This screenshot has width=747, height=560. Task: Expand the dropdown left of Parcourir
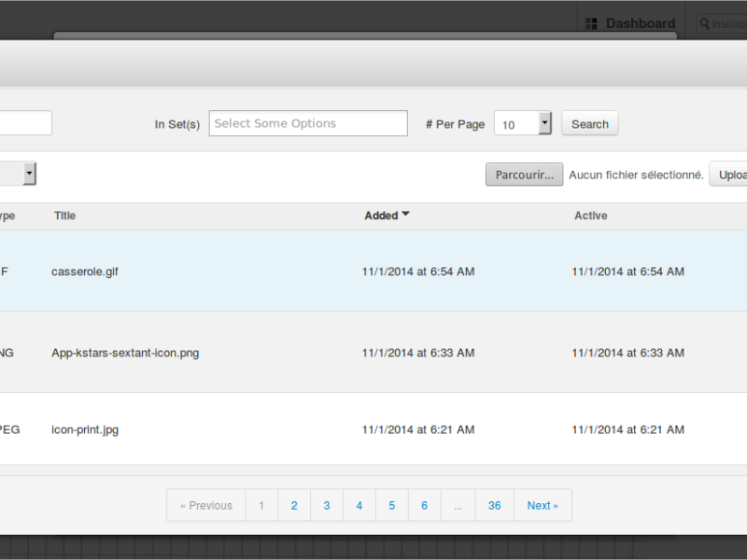pyautogui.click(x=30, y=174)
